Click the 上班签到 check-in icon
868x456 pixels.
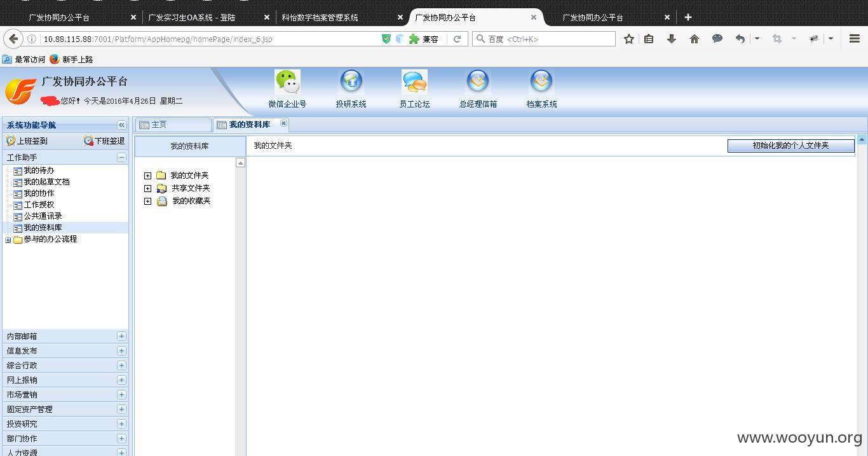pyautogui.click(x=11, y=141)
